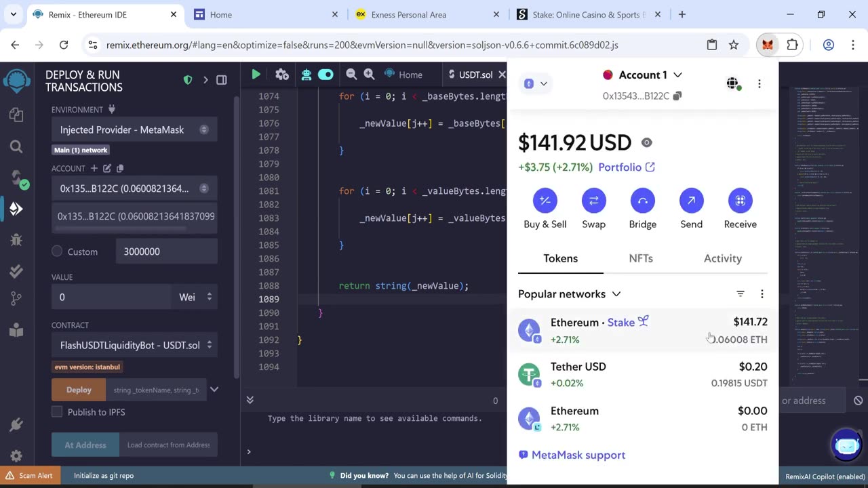868x488 pixels.
Task: Open the Contract selection dropdown
Action: click(134, 345)
